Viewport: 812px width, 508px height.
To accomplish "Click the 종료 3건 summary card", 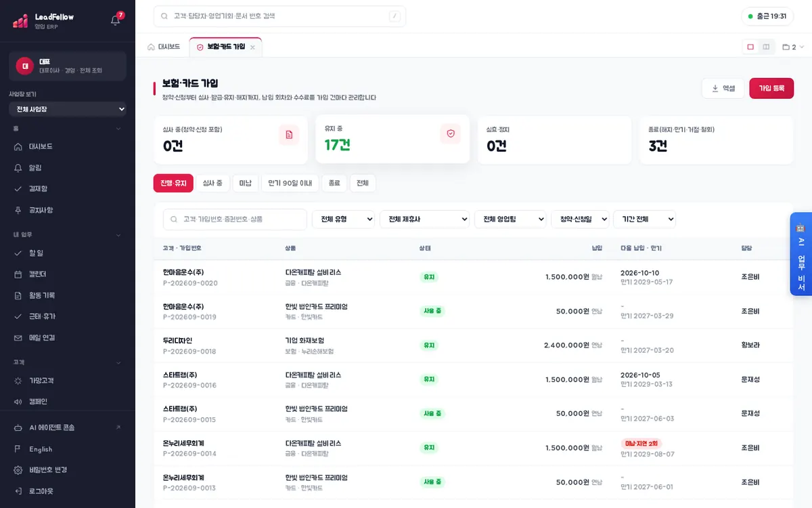I will [717, 140].
